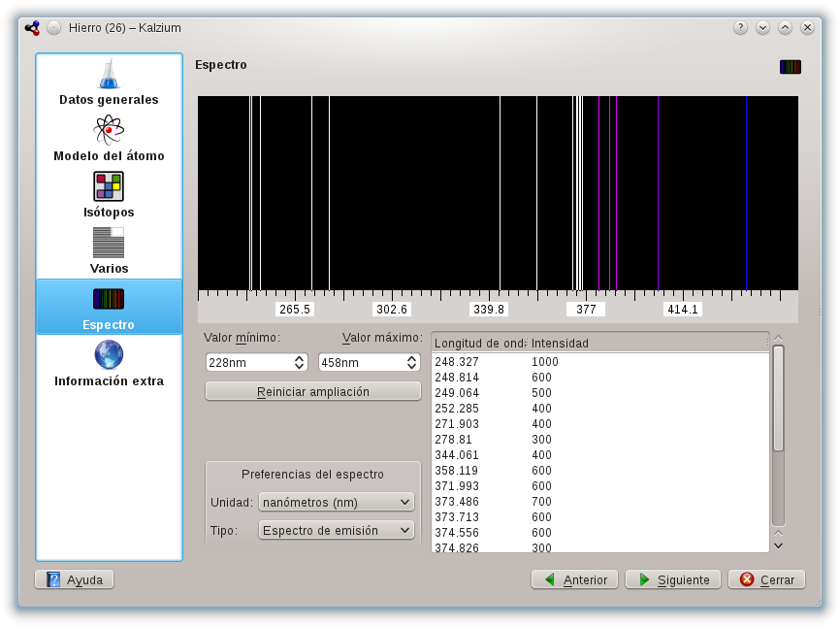The width and height of the screenshot is (840, 627).
Task: Decrease Valor mínimo with down arrow
Action: click(x=300, y=367)
